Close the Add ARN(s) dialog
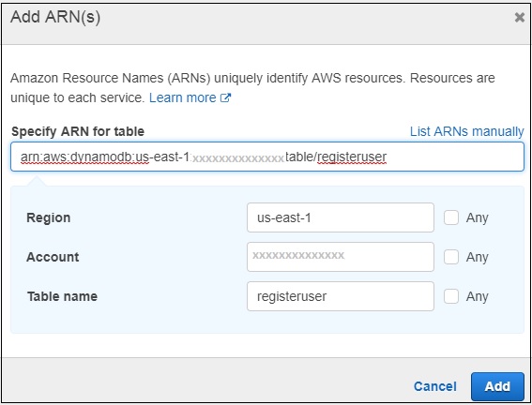Screen dimensions: 532x405 (520, 17)
